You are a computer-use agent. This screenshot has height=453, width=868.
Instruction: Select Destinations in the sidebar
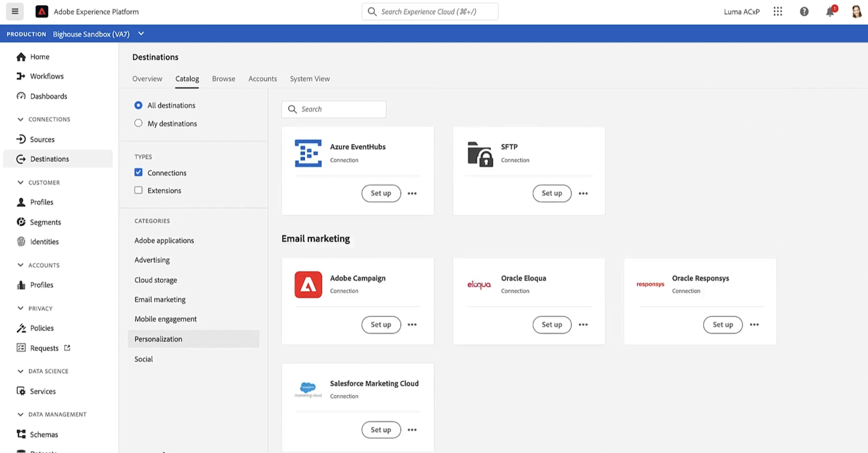(58, 159)
